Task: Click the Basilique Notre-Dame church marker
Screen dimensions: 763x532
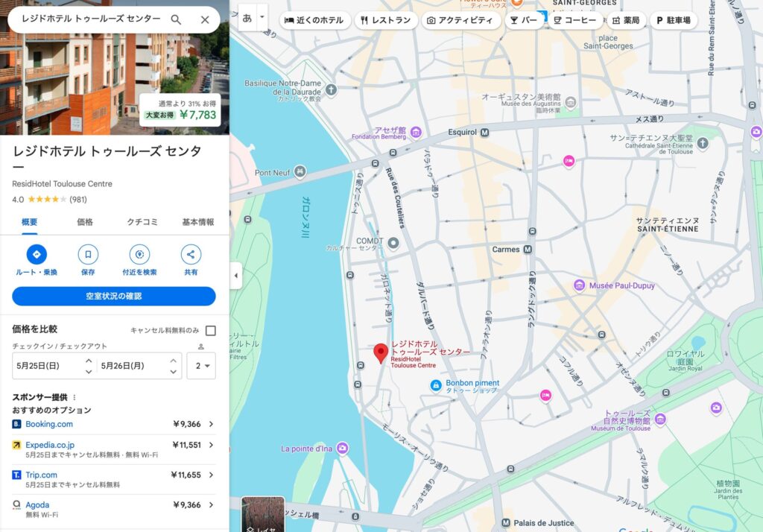Action: (332, 89)
